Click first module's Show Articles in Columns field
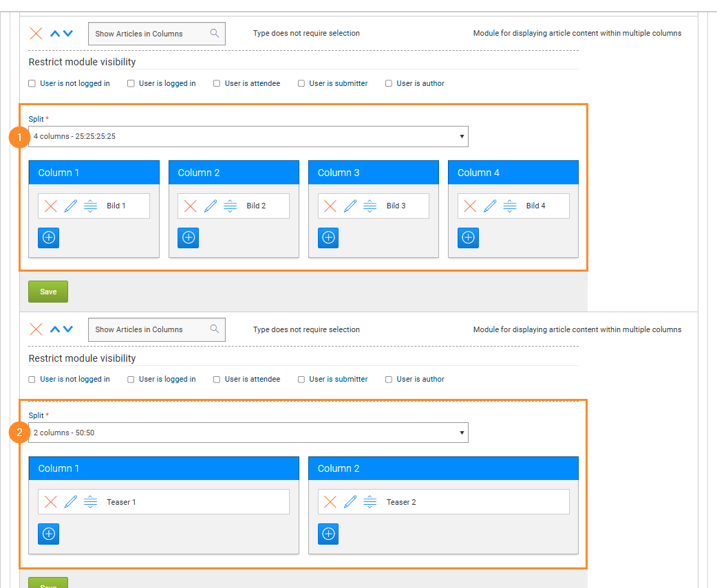 157,34
